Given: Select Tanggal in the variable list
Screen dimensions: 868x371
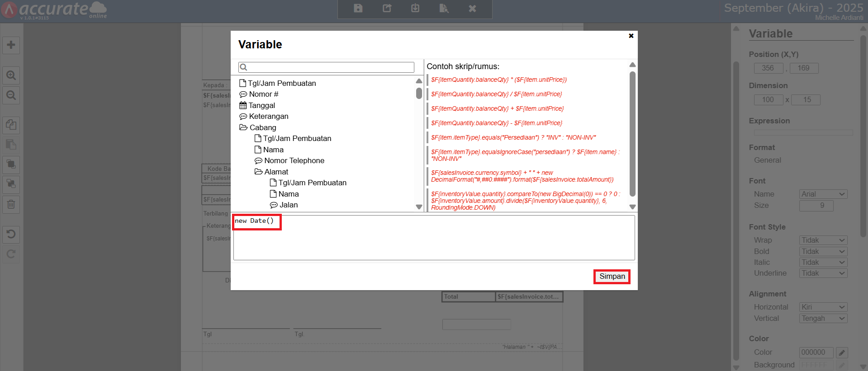Looking at the screenshot, I should point(261,105).
